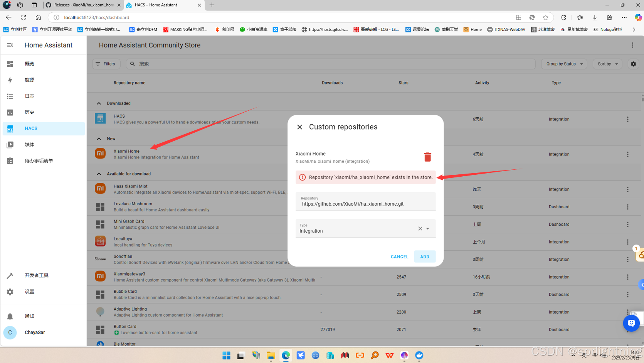The image size is (644, 363).
Task: Cancel the custom repository dialog
Action: click(399, 257)
